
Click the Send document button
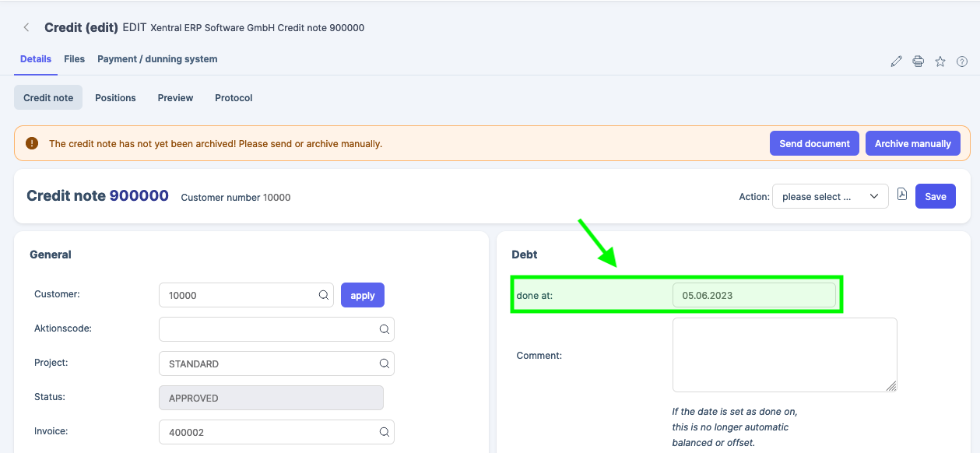tap(814, 143)
